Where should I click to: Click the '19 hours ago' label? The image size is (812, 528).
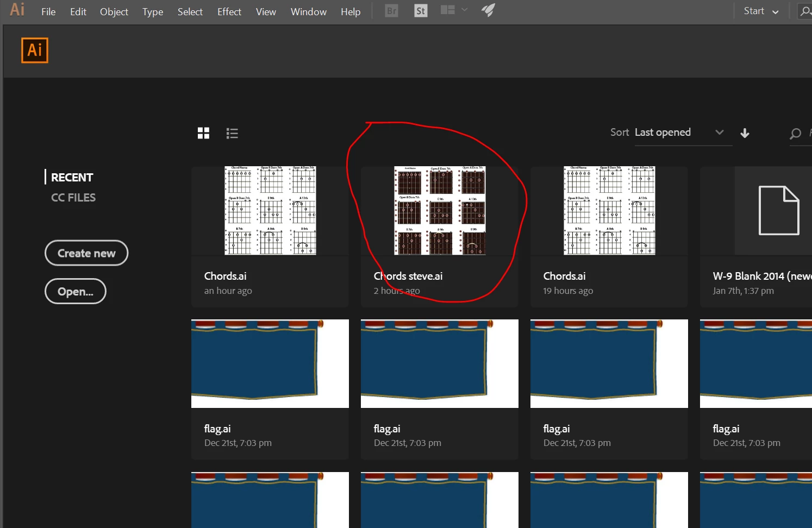tap(568, 291)
